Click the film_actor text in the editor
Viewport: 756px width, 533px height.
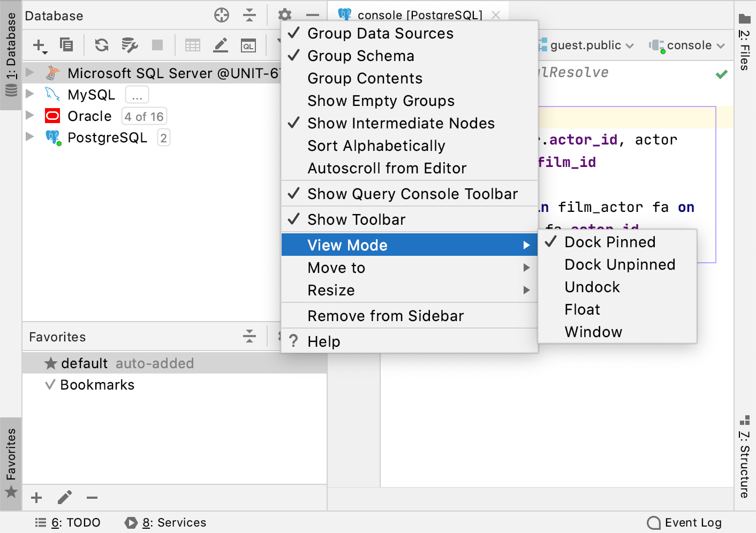(601, 207)
